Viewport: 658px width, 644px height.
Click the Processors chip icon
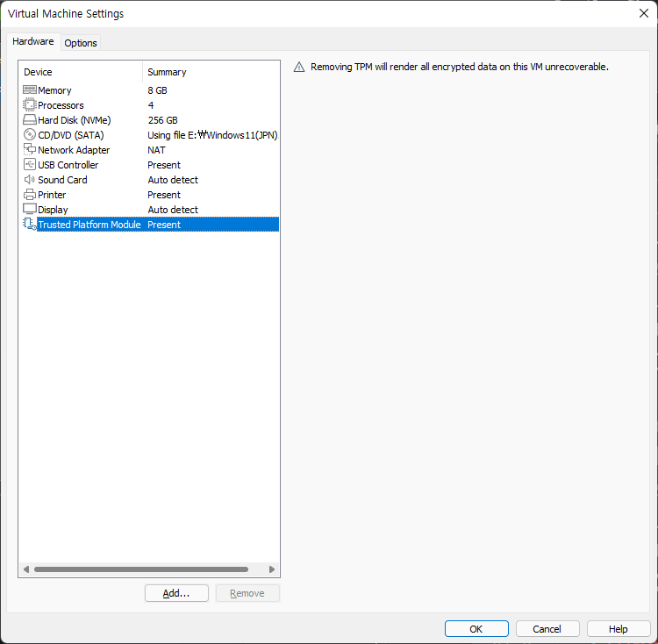coord(29,104)
